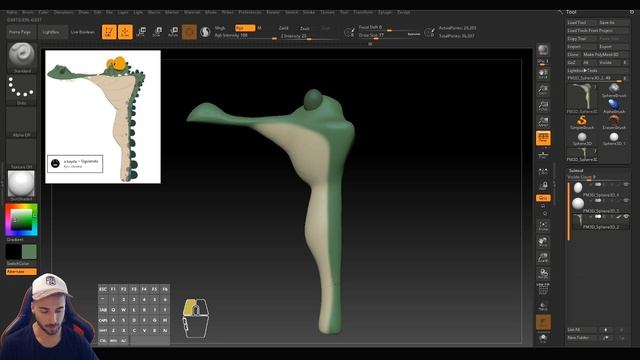Screen dimensions: 640x360
Task: Click the Frame mesh icon
Action: coord(543,226)
